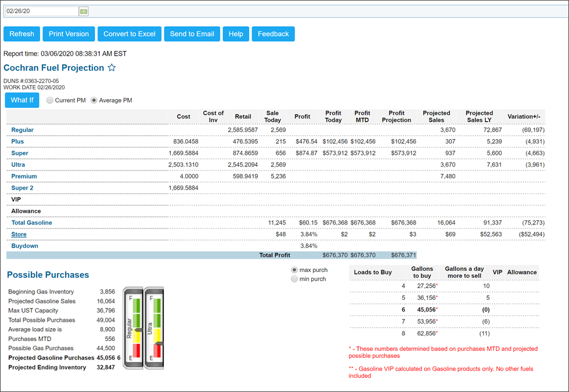
Task: Click the Sale Today column header
Action: click(x=272, y=117)
